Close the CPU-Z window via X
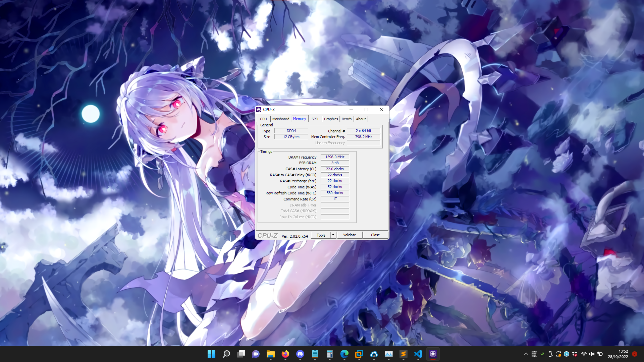Viewport: 644px width, 362px height. tap(382, 110)
